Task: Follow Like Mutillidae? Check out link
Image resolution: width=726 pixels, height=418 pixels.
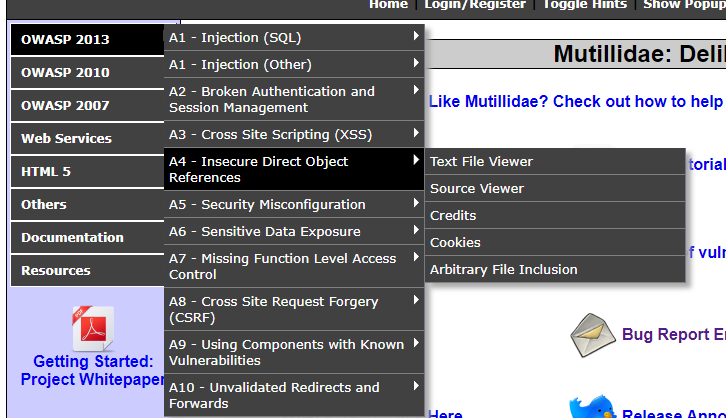Action: [577, 101]
